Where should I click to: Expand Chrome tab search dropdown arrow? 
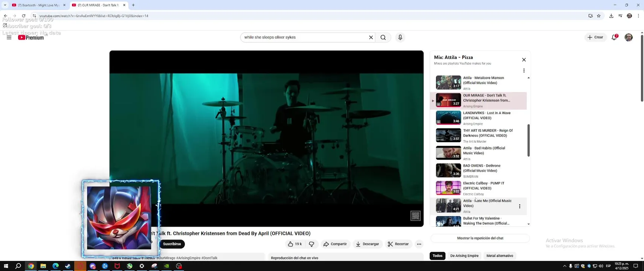pos(5,5)
